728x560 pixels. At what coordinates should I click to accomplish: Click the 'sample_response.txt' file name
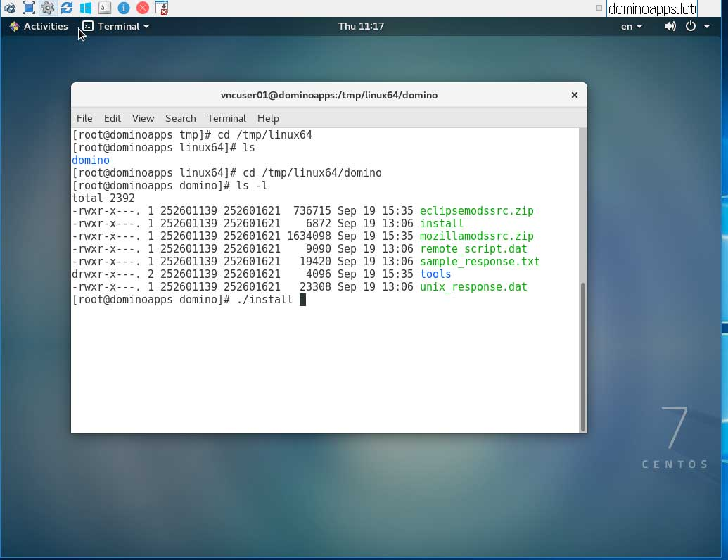[480, 262]
